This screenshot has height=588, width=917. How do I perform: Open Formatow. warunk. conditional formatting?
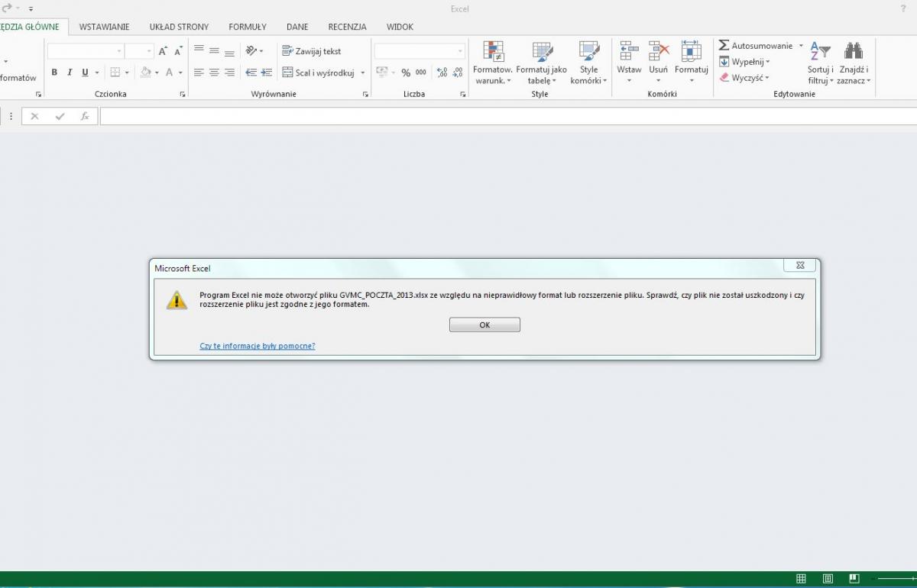click(493, 62)
